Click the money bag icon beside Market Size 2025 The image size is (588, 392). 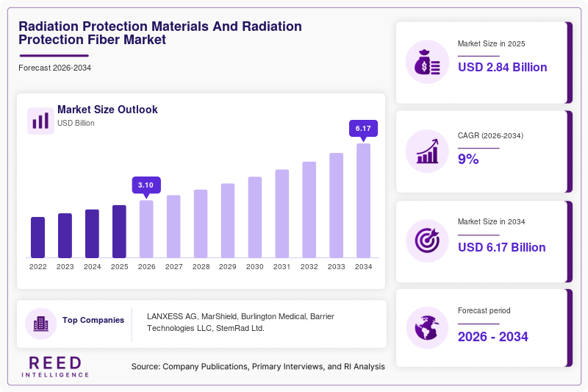tap(427, 62)
